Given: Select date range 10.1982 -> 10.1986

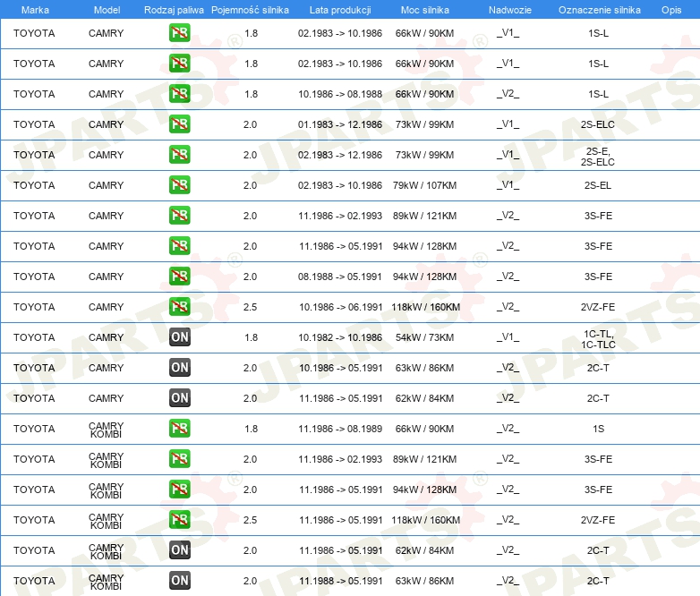Looking at the screenshot, I should pos(340,337).
